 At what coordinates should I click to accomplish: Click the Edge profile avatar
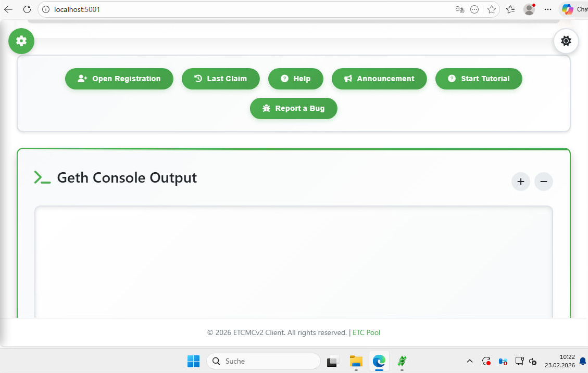coord(529,9)
